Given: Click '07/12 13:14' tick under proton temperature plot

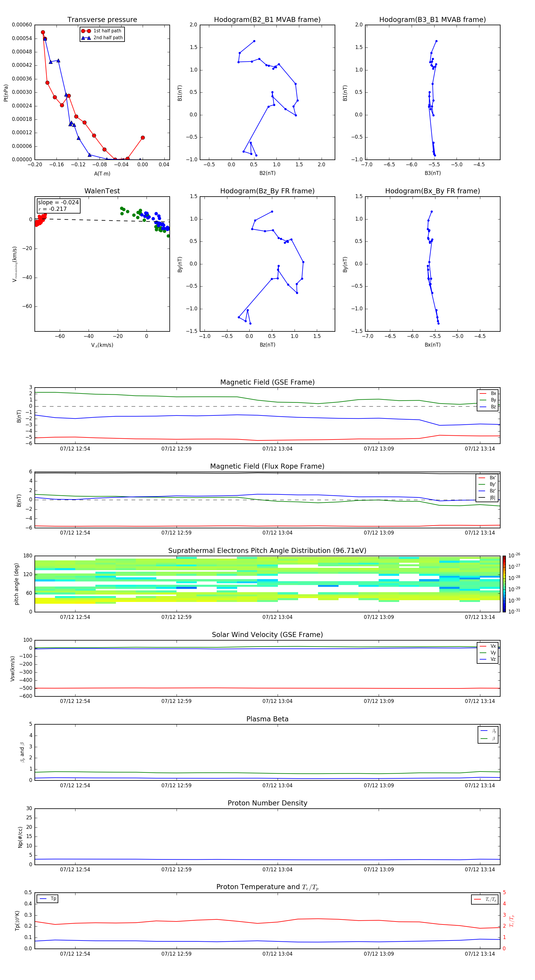Looking at the screenshot, I should coord(479,954).
